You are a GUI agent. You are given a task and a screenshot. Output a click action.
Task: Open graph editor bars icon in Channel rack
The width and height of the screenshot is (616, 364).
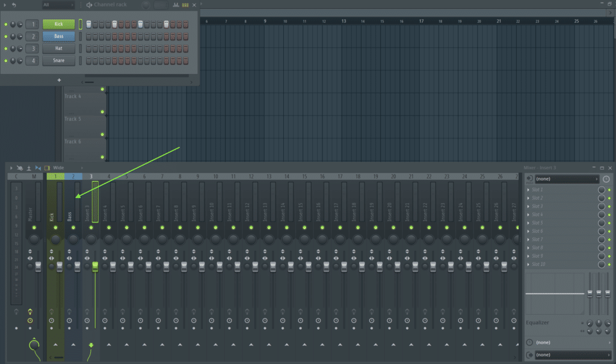coord(176,5)
